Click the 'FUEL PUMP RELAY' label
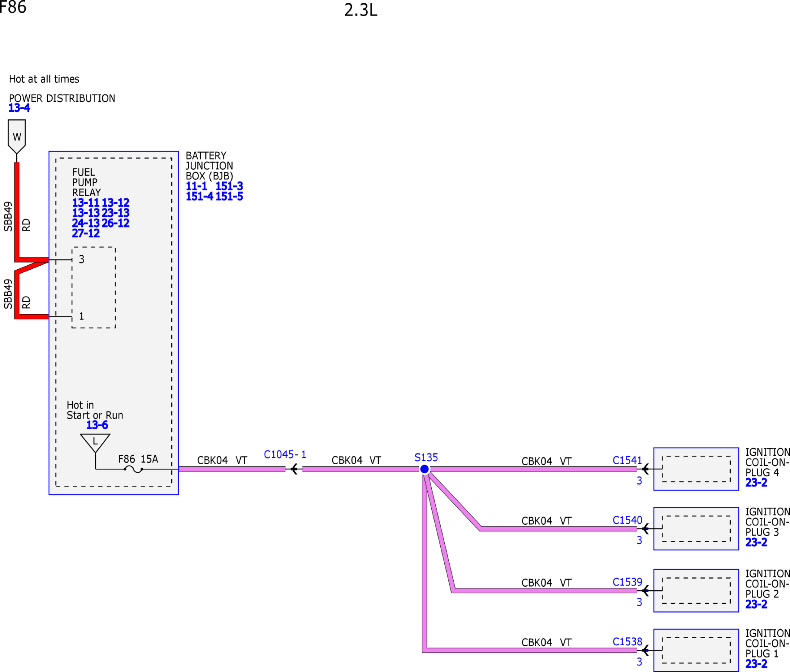 87,183
